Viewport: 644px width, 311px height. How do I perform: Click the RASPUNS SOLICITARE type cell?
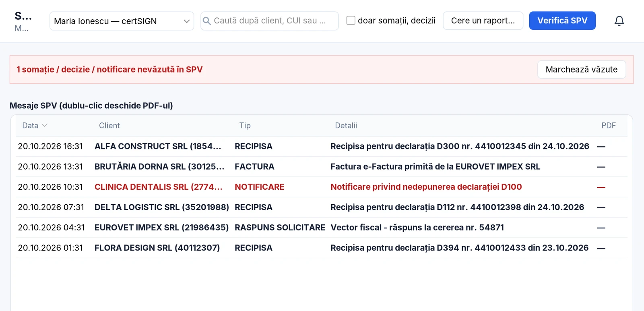tap(280, 228)
